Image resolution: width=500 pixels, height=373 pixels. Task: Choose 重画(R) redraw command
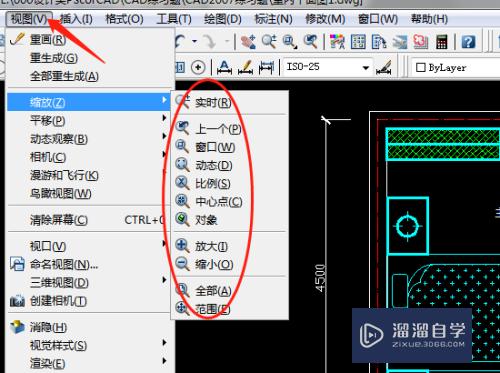pyautogui.click(x=90, y=40)
